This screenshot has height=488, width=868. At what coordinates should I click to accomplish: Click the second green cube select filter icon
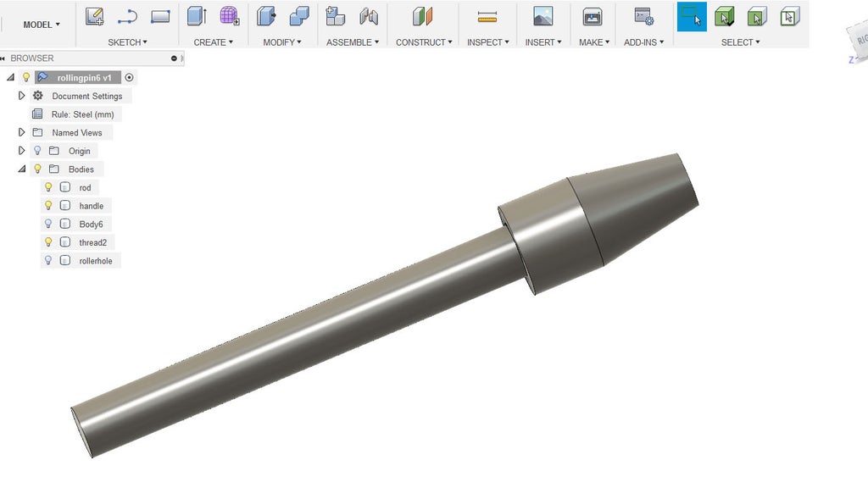coord(757,17)
